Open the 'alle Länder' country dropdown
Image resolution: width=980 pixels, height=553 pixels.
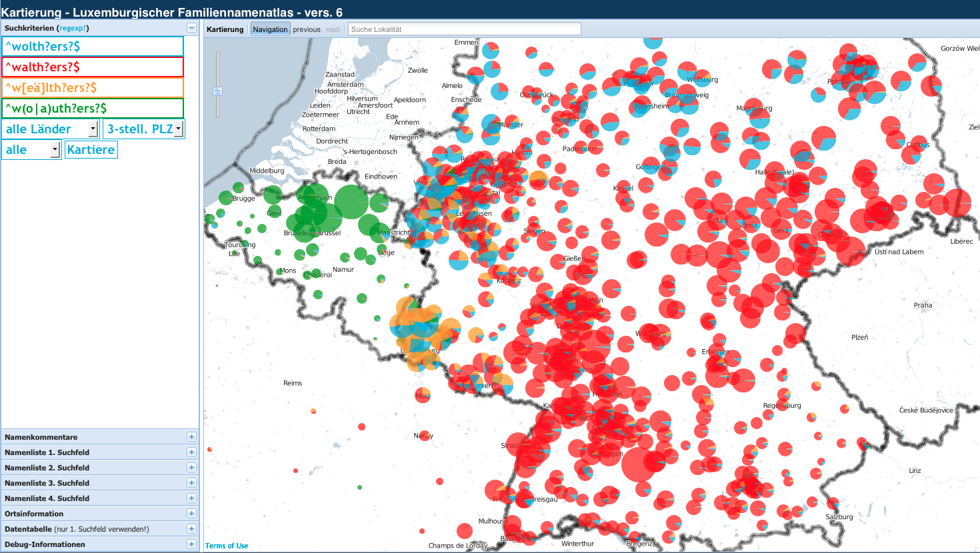pyautogui.click(x=51, y=129)
